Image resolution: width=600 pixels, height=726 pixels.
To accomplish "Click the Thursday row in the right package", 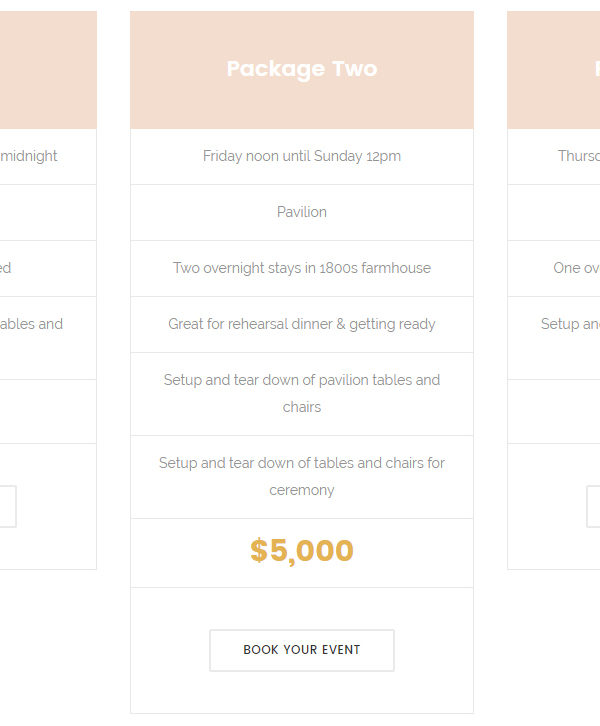I will 554,156.
